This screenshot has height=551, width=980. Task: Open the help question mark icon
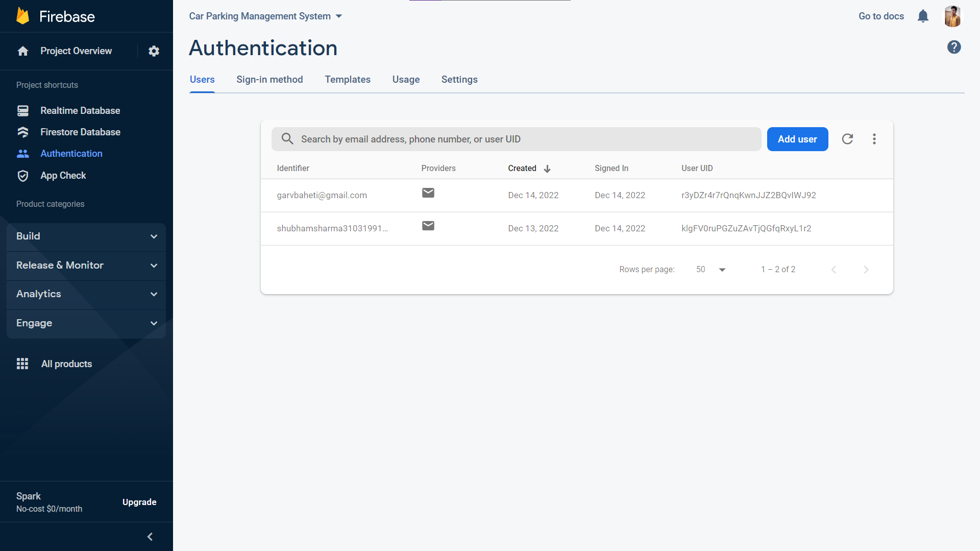[x=954, y=47]
